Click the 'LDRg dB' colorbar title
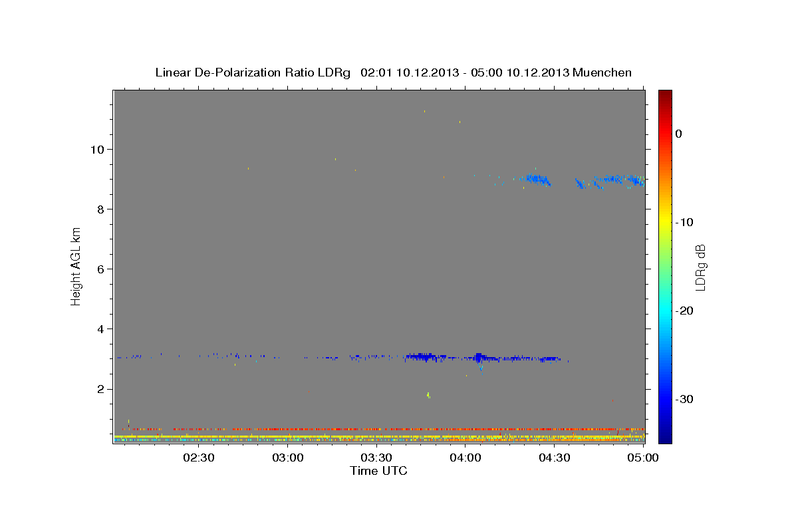This screenshot has height=532, width=798. click(700, 267)
